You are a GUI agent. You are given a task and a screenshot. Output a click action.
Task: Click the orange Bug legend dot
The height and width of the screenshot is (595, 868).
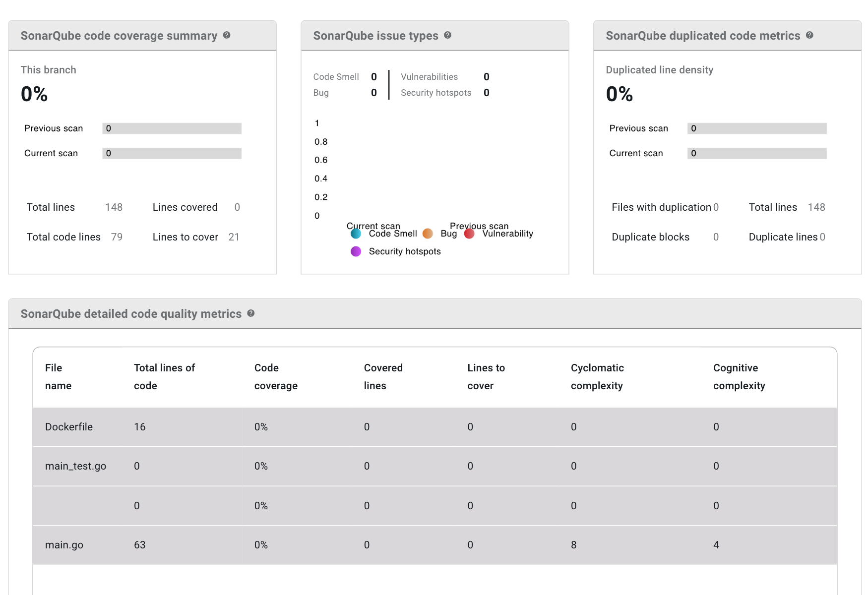[x=427, y=234]
